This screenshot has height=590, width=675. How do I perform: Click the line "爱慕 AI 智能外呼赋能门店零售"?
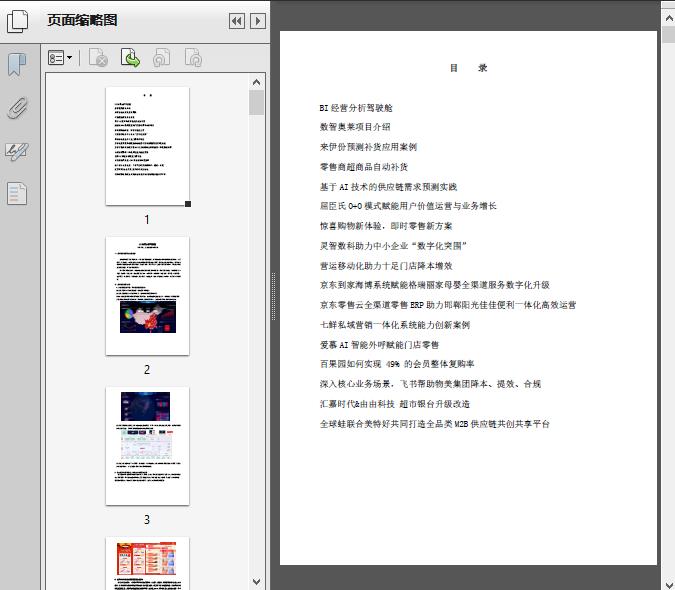pos(379,345)
